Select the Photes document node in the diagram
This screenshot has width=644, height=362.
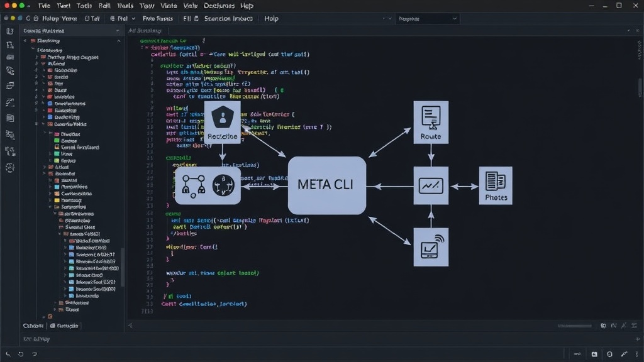point(496,185)
